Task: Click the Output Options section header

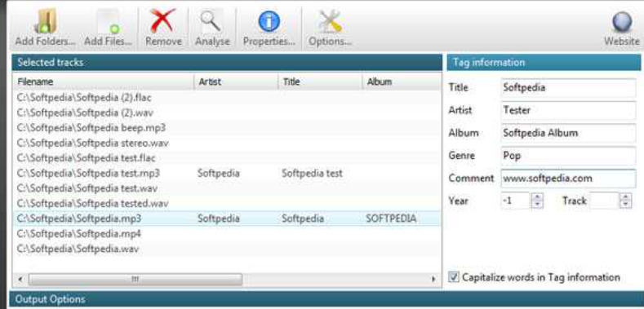Action: tap(326, 299)
